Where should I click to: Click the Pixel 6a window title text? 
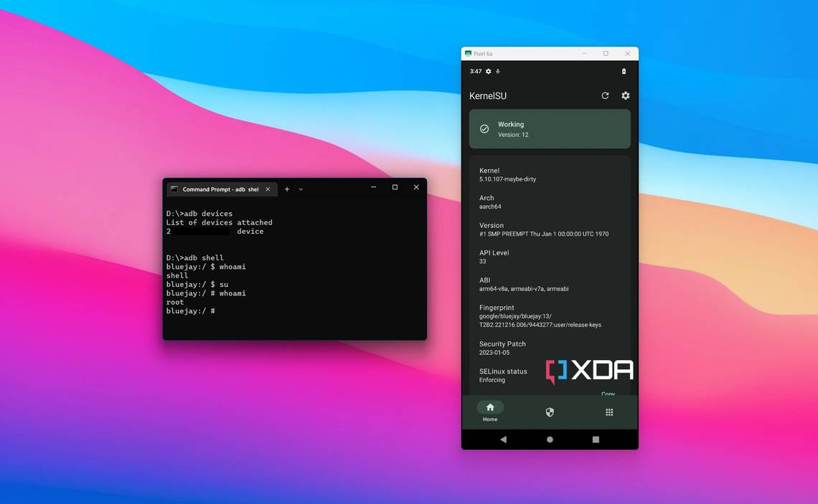pos(483,54)
